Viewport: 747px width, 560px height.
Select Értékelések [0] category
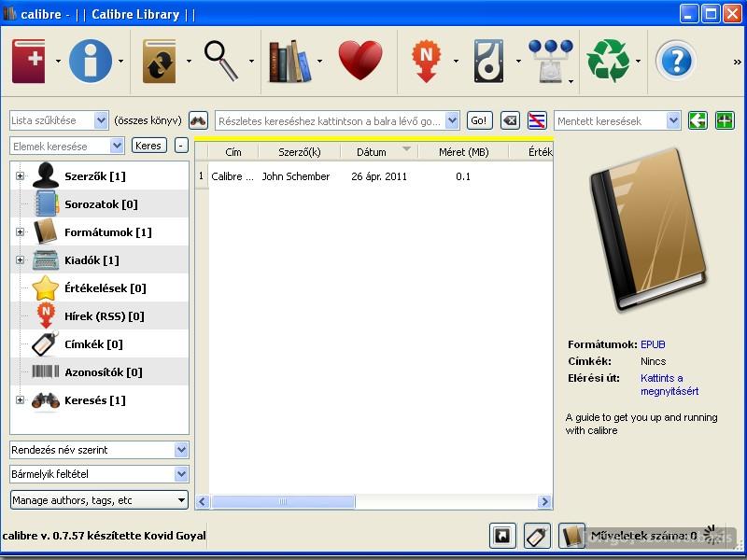coord(106,288)
